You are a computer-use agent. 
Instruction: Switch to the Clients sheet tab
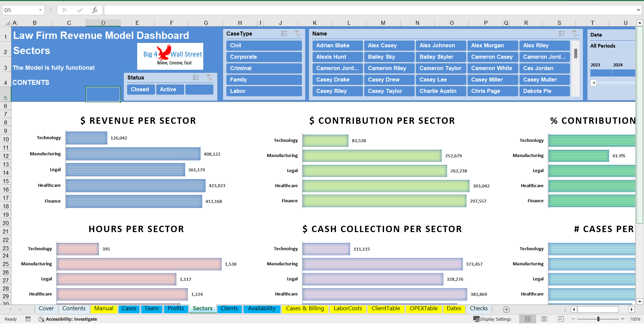229,309
